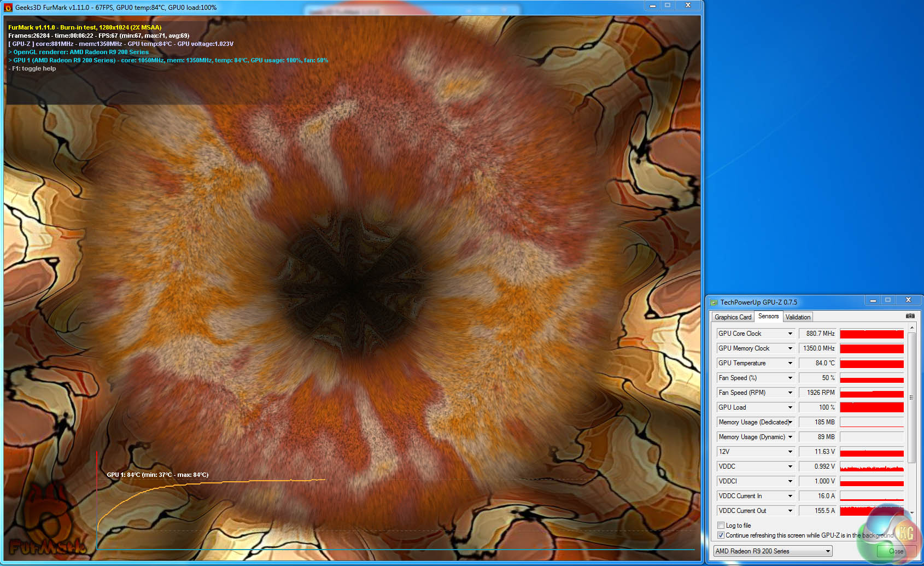The image size is (924, 566).
Task: Disable continue refreshing in background checkbox
Action: pos(721,535)
